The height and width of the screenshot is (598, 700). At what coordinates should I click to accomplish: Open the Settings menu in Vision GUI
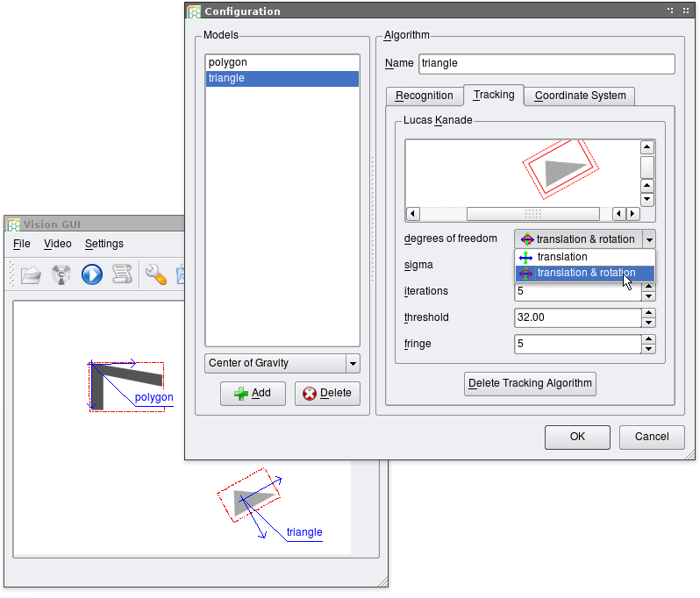pos(104,244)
